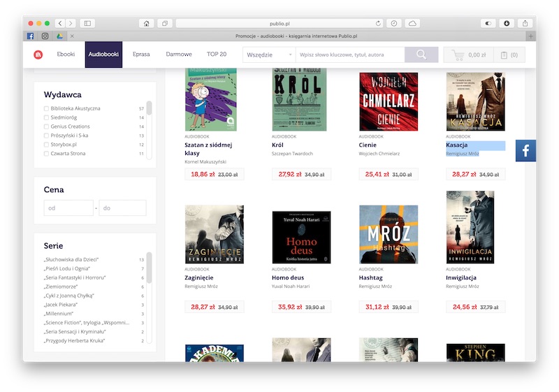Click the publio.pl address bar
The image size is (559, 392).
click(279, 24)
